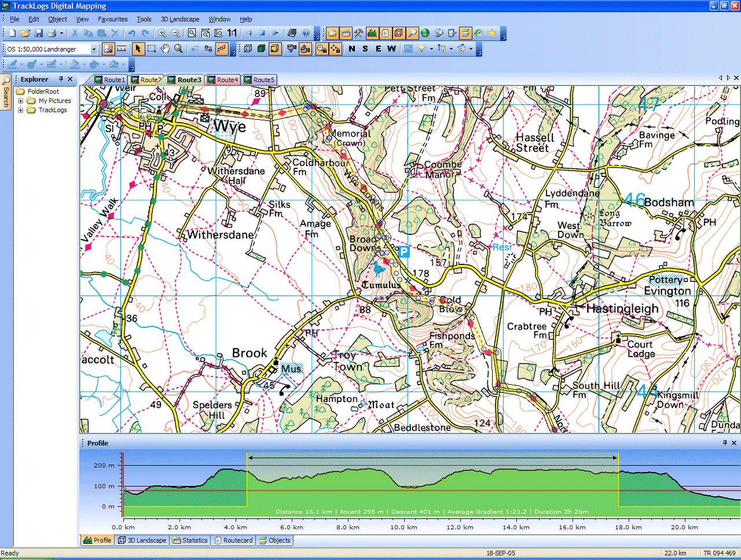Switch to the Statistics tab
Screen dimensions: 741x560
pos(190,540)
